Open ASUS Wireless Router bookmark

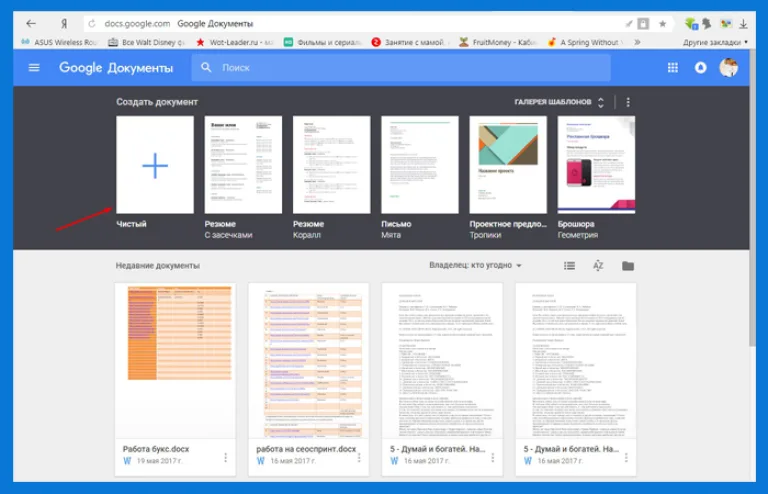click(x=59, y=42)
